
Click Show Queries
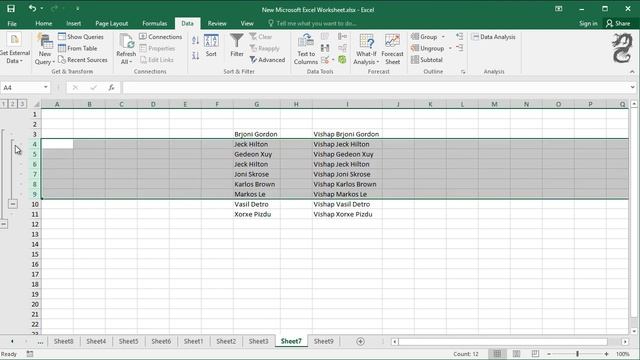click(81, 37)
